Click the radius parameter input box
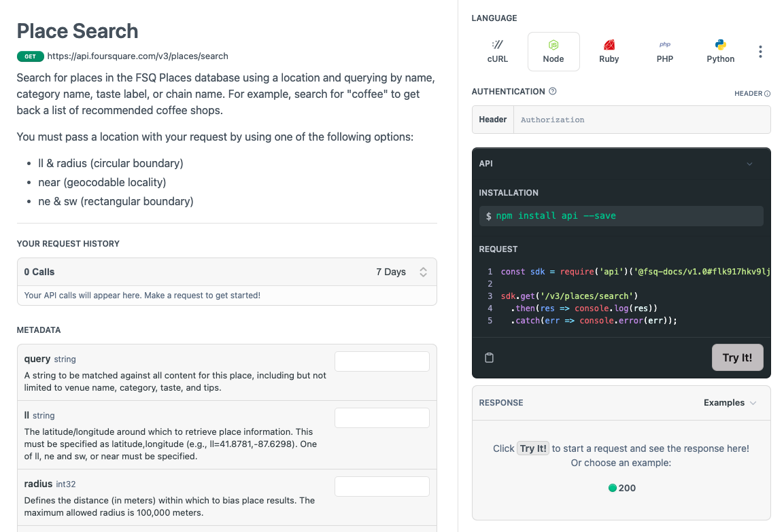Image resolution: width=784 pixels, height=532 pixels. tap(382, 486)
